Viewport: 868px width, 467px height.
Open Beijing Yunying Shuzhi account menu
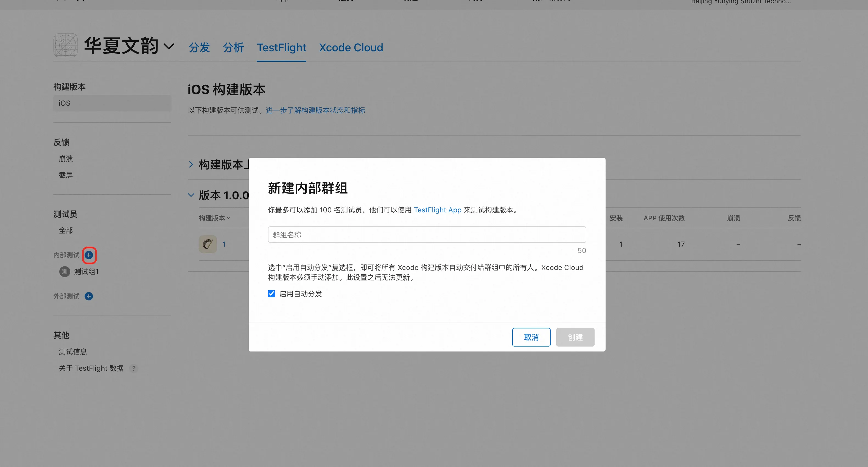click(x=741, y=2)
